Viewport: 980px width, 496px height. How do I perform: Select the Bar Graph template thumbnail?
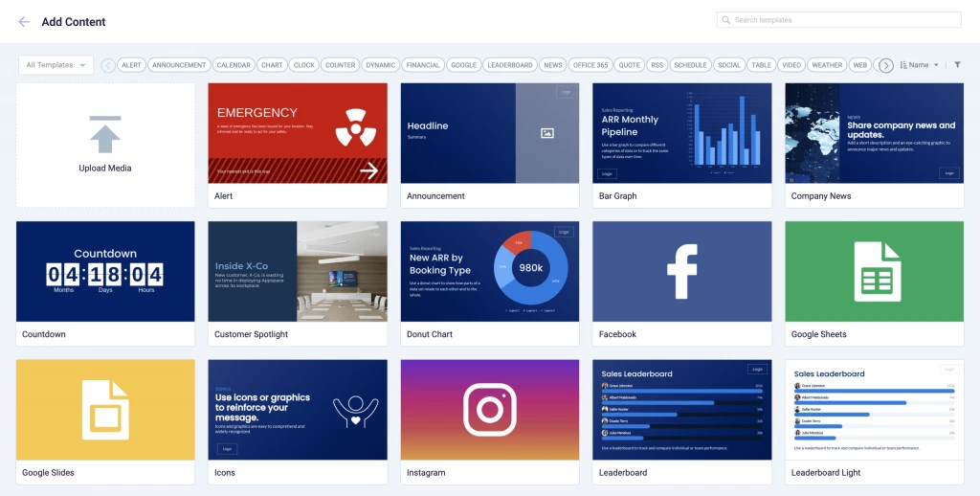point(681,133)
